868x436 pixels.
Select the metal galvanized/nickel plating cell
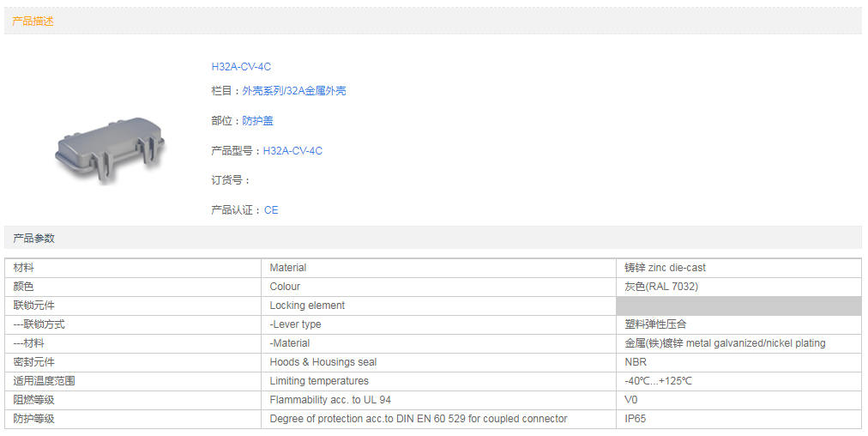725,343
